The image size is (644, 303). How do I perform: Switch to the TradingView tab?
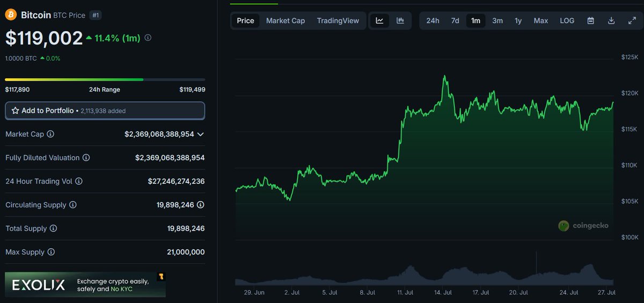[338, 20]
